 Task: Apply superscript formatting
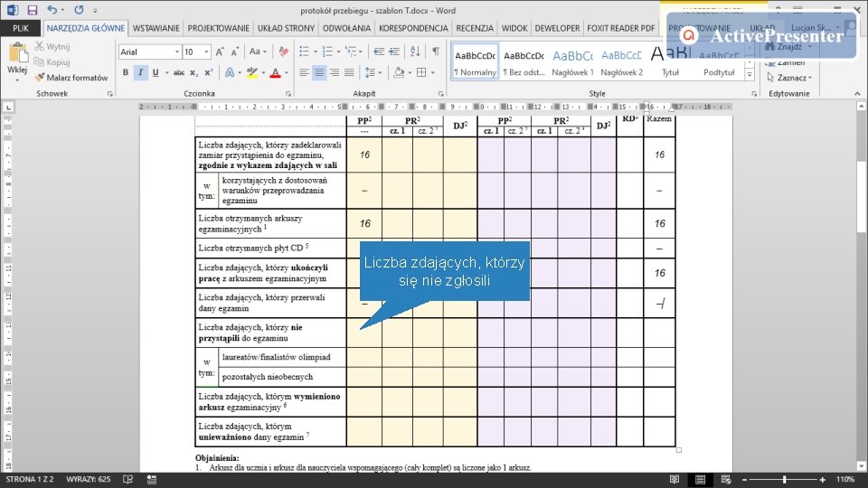point(209,72)
